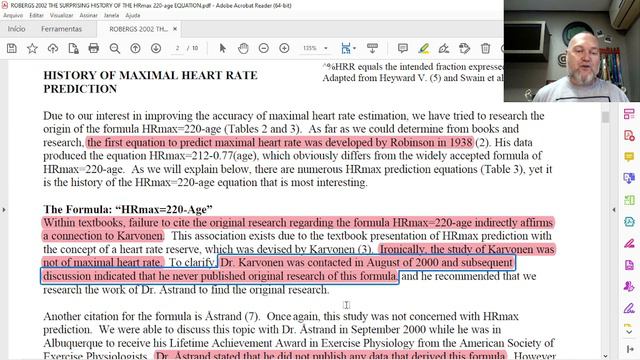Click highlighted text 'a connection to Karvonen'
The image size is (640, 360).
click(x=103, y=236)
